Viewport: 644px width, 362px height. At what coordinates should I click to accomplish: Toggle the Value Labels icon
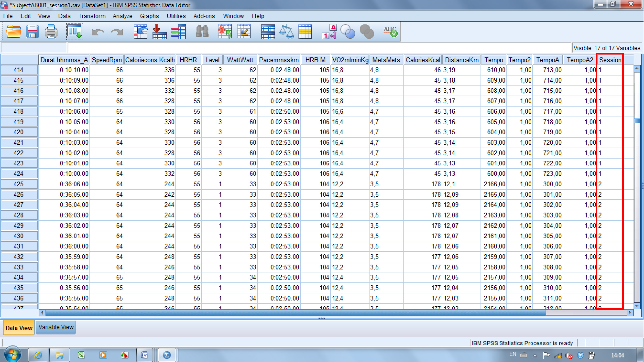click(x=329, y=32)
